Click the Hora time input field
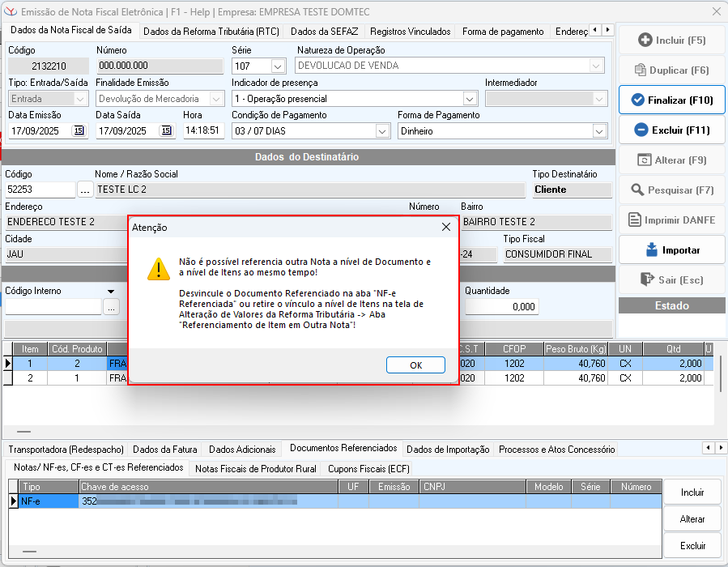The image size is (728, 567). [x=203, y=130]
